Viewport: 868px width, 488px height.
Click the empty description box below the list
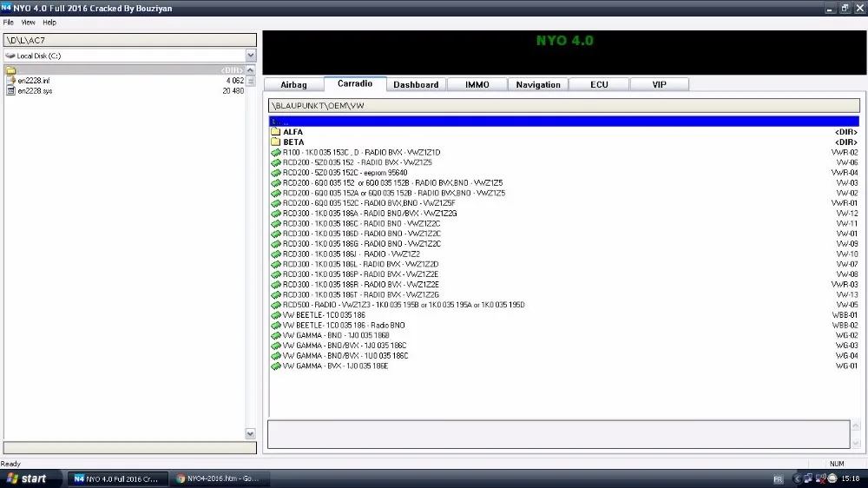558,433
